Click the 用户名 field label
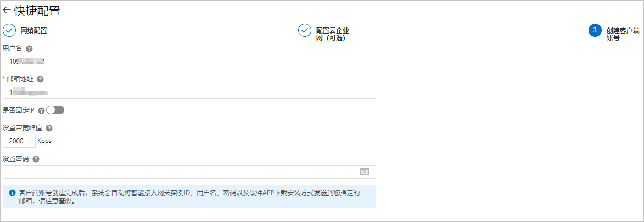 12,48
